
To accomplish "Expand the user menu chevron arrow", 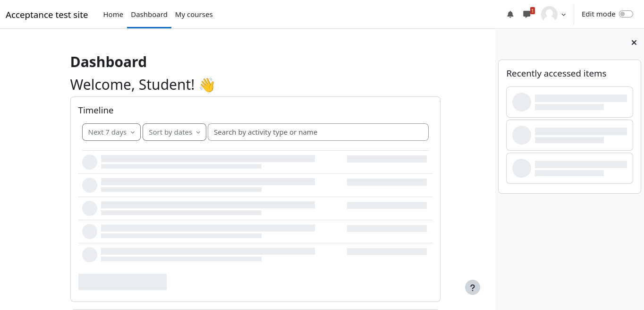I will coord(563,15).
